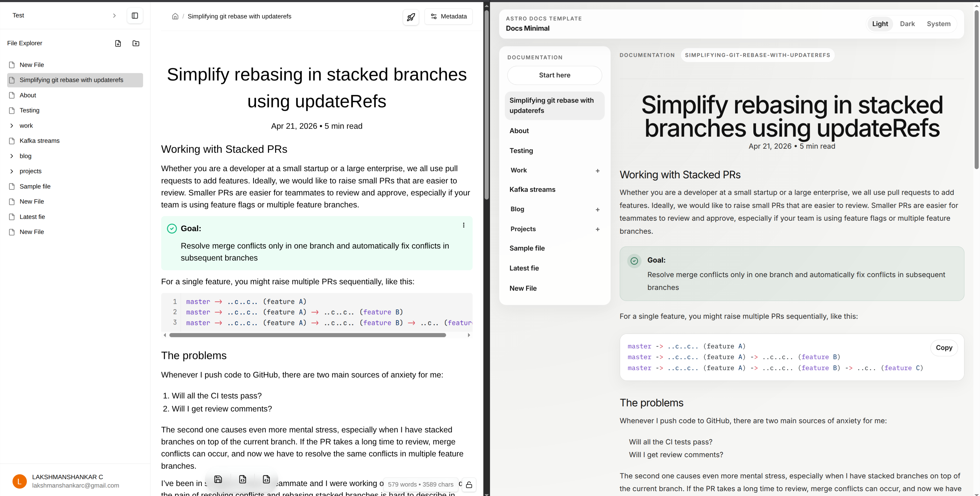Expand the work folder in File Explorer

coord(12,126)
